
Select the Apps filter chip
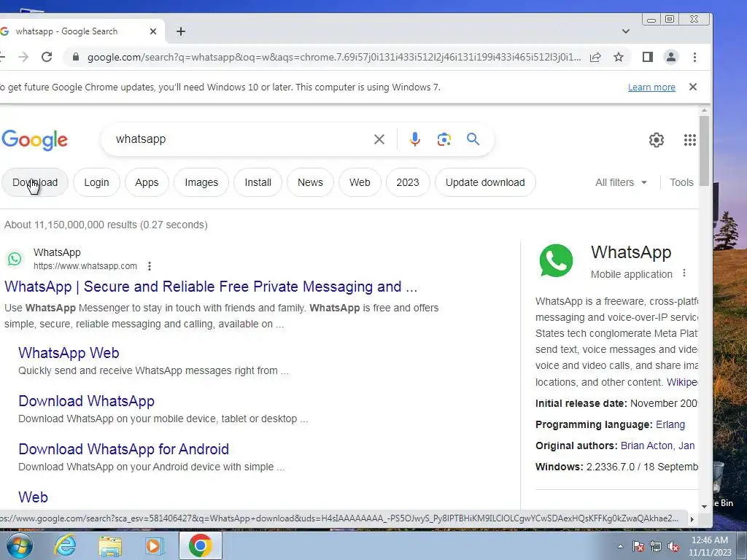click(147, 182)
